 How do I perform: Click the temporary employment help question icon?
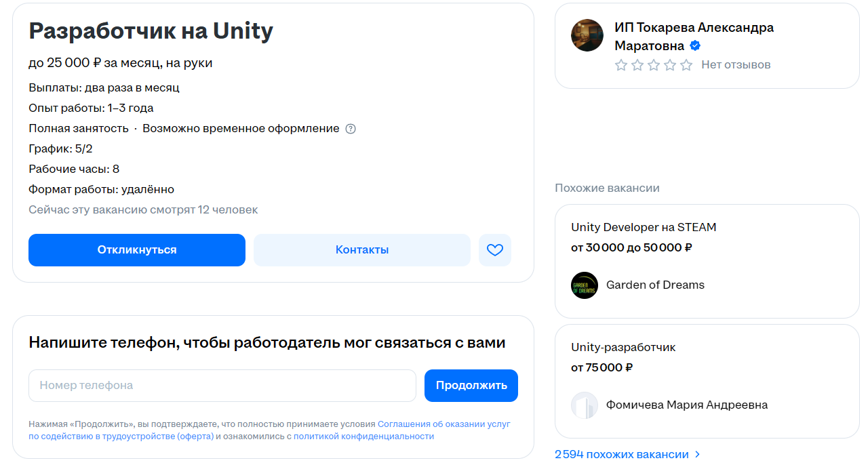click(351, 129)
